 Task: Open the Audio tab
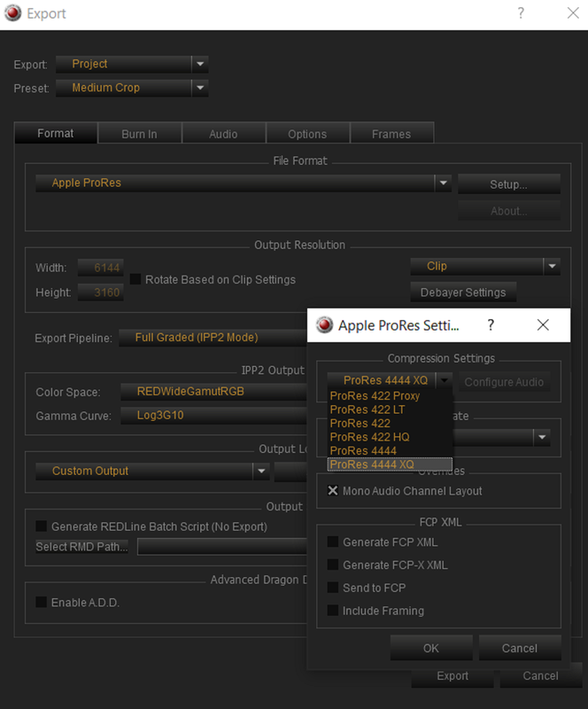(x=223, y=134)
